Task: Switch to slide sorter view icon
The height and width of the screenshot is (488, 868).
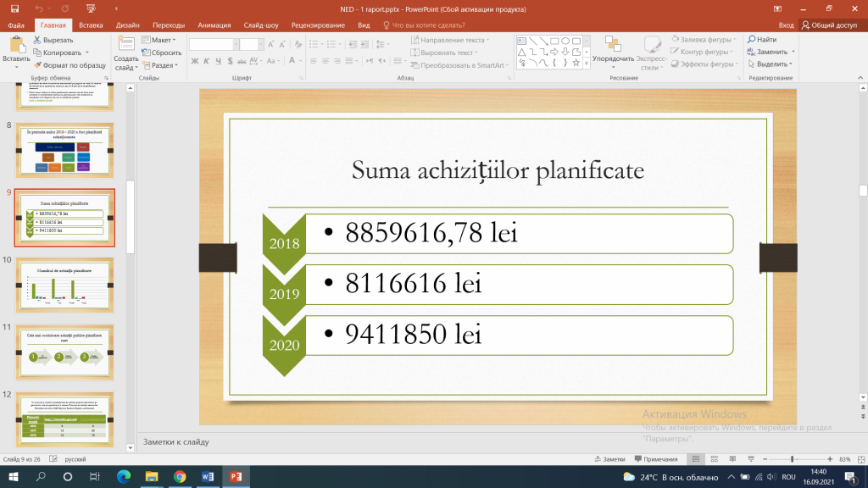Action: (x=714, y=459)
